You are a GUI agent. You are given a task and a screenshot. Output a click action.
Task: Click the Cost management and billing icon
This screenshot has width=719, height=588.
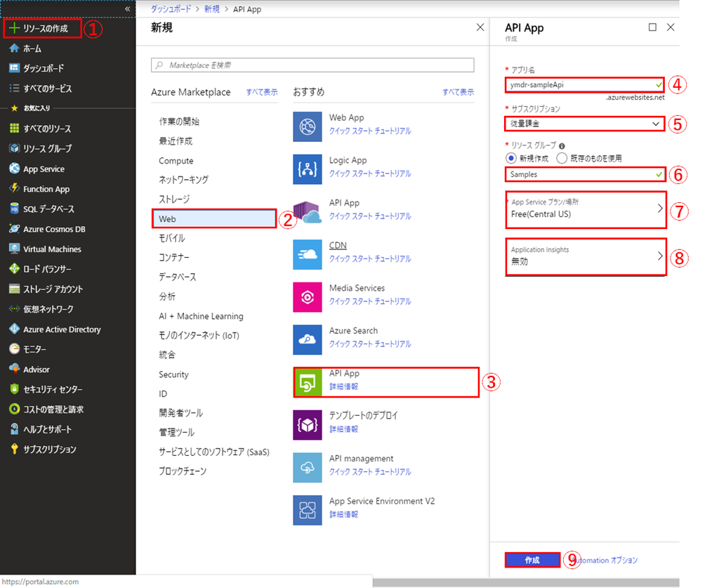(x=14, y=409)
